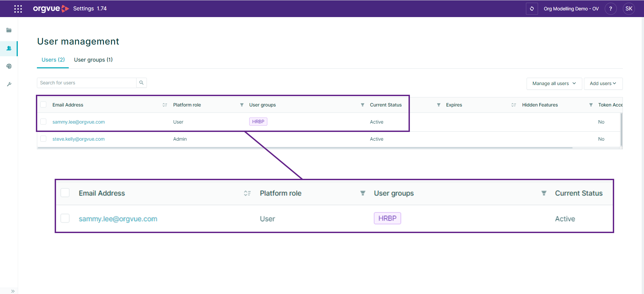Switch to the Users (2) tab
644x294 pixels.
click(x=53, y=60)
